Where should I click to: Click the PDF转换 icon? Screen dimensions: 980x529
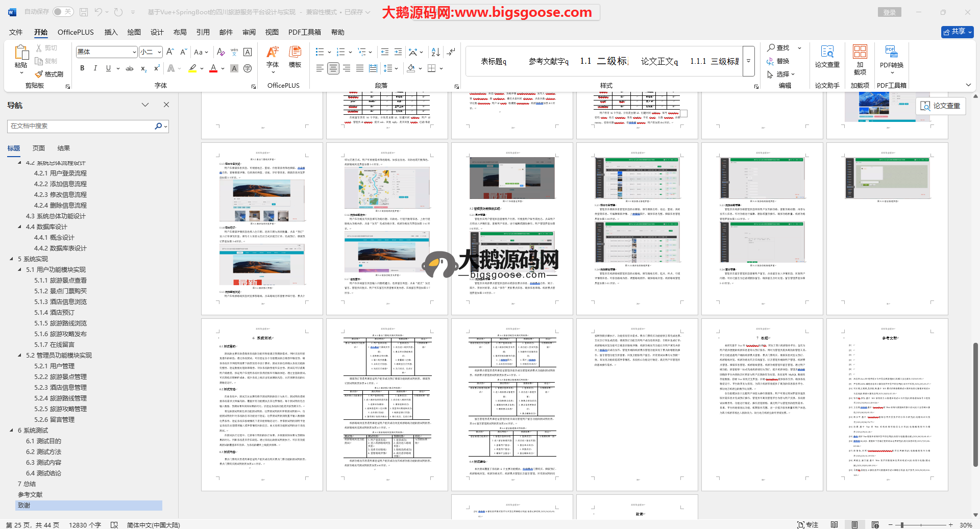click(891, 57)
